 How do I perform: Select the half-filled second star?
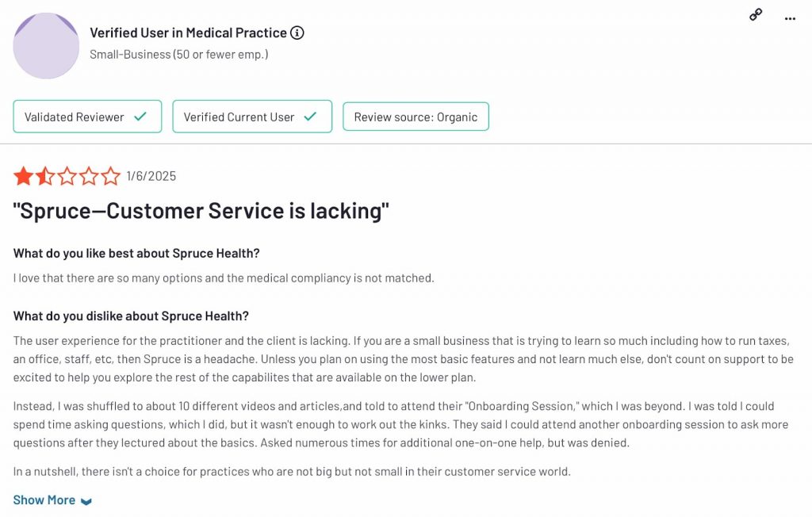coord(45,176)
